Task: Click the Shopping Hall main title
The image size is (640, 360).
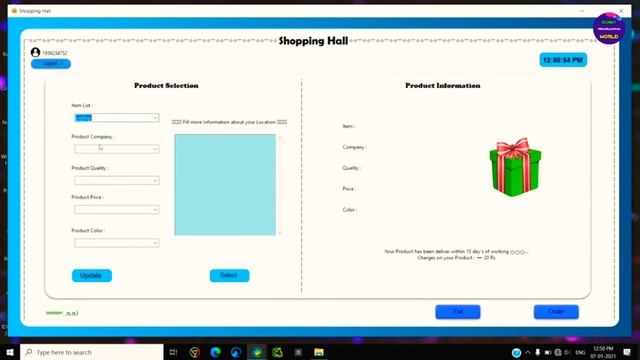Action: pyautogui.click(x=313, y=41)
